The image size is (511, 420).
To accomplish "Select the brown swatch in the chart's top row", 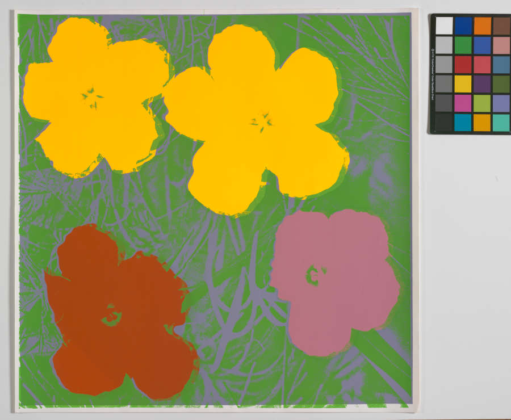I will 501,26.
